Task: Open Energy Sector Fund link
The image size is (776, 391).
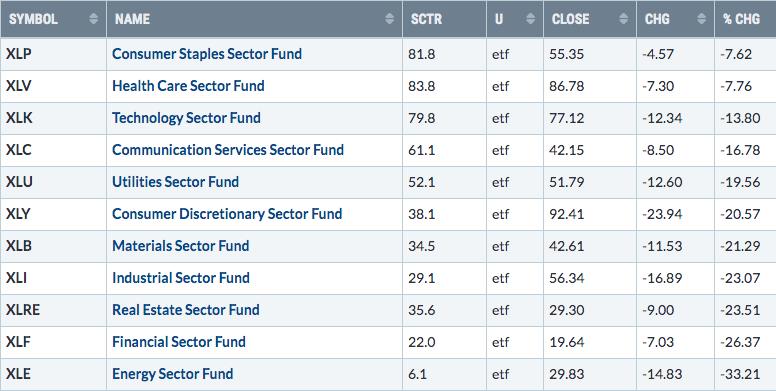Action: pyautogui.click(x=173, y=374)
